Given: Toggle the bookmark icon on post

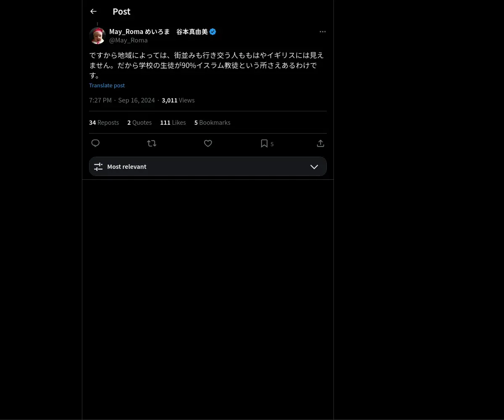Looking at the screenshot, I should point(264,143).
